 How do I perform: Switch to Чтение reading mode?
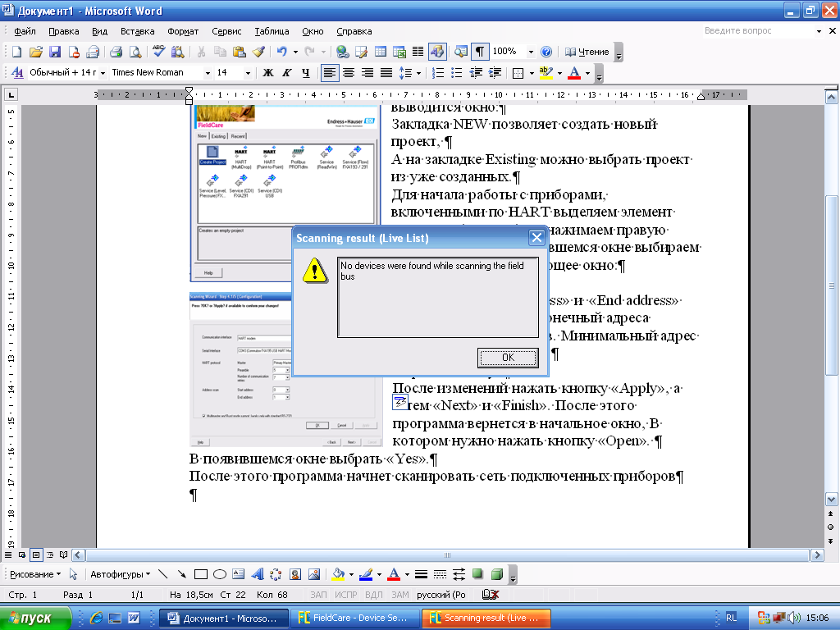click(587, 52)
